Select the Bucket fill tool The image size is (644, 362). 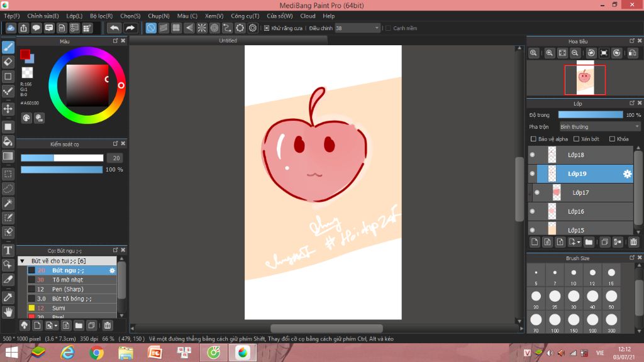[x=8, y=141]
